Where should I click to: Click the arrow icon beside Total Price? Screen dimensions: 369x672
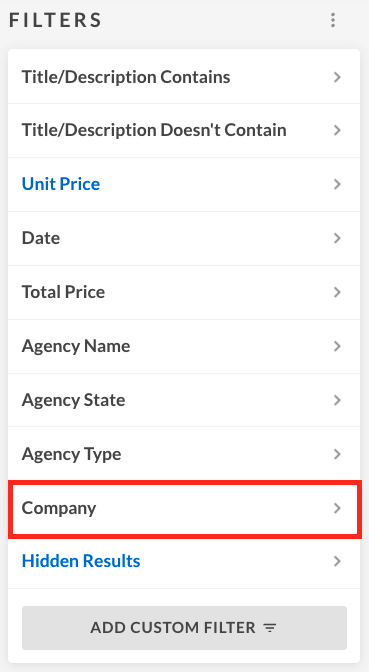[337, 292]
